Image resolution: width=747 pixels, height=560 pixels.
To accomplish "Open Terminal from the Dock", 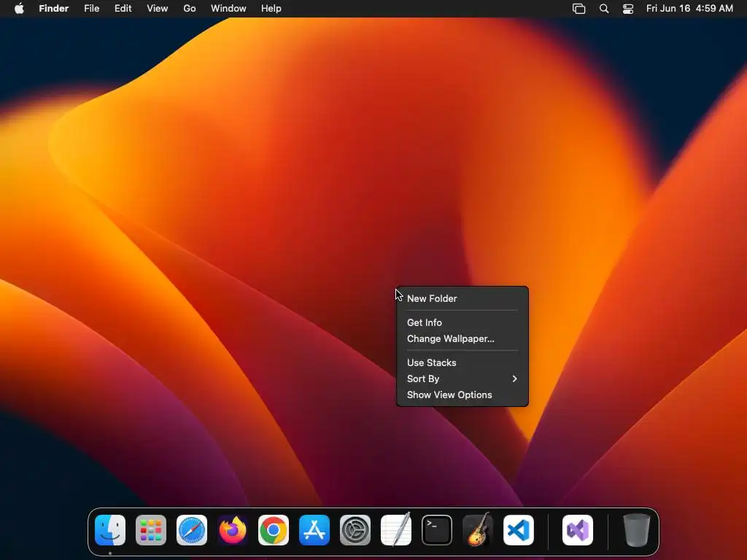I will 437,530.
